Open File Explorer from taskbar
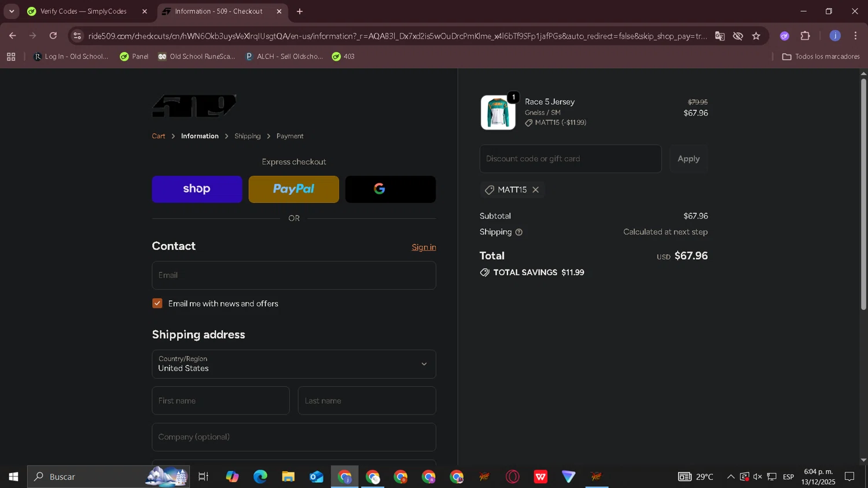This screenshot has width=868, height=488. (288, 477)
